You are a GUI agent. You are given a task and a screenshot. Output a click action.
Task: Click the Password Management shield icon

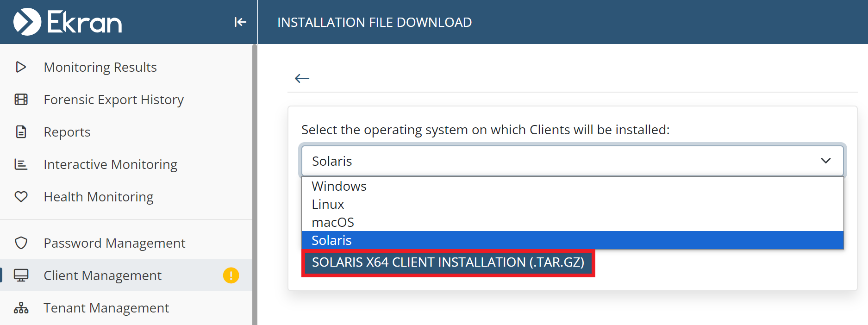pos(21,243)
